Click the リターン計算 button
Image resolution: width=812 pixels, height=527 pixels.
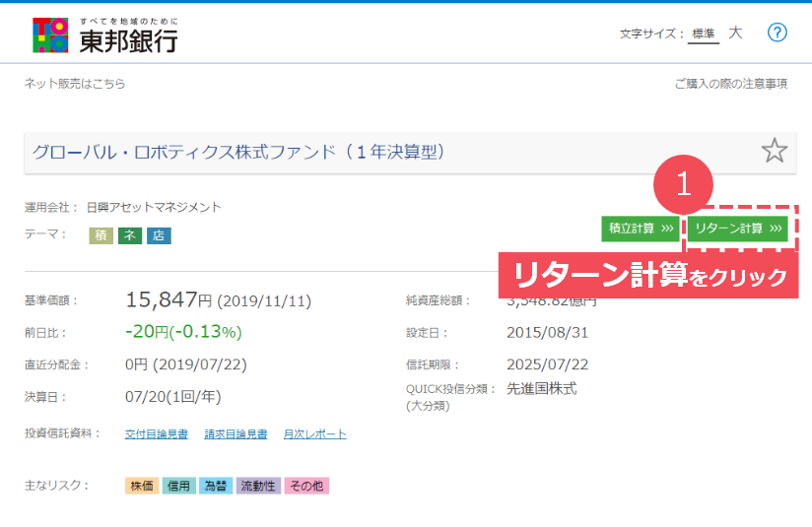738,229
